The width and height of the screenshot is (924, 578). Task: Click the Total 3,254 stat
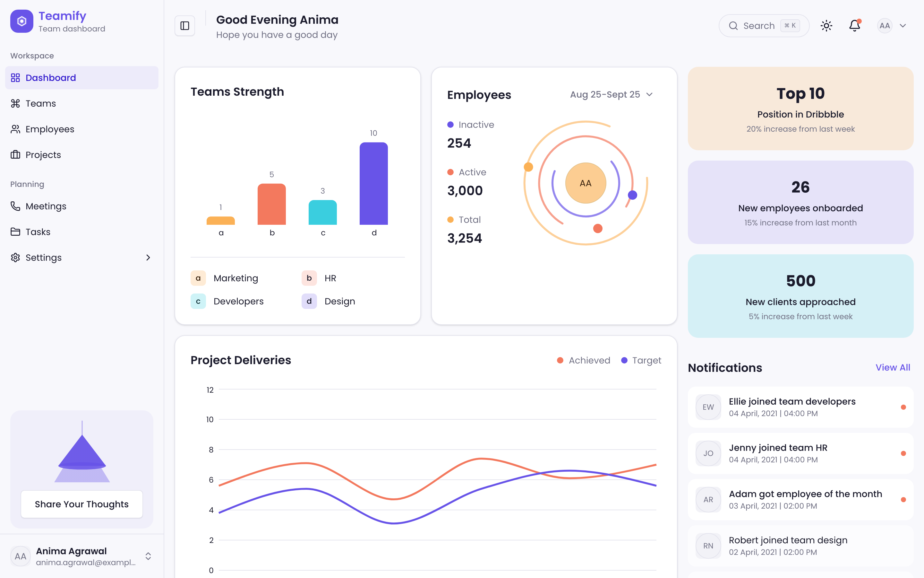pos(465,230)
